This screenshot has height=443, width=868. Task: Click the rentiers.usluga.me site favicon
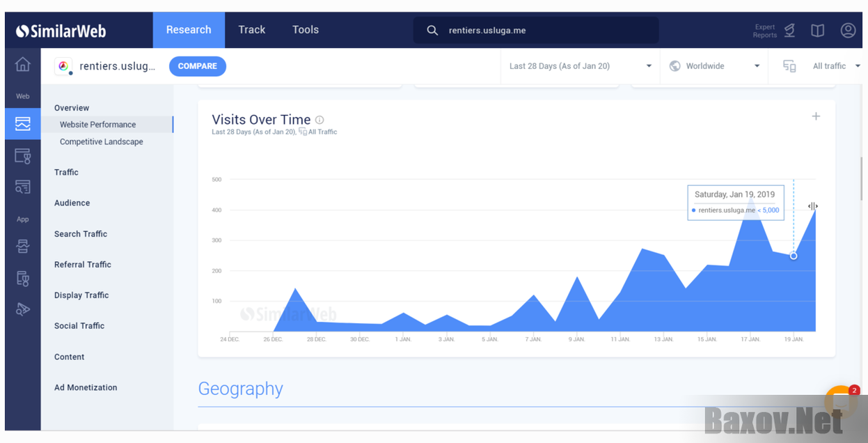click(64, 66)
